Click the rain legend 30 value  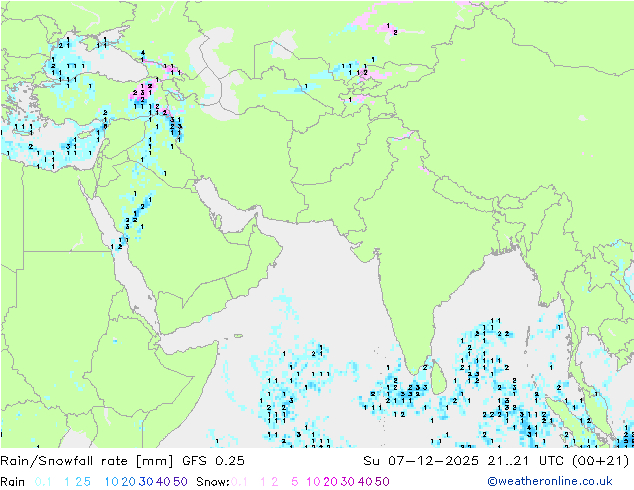coord(146,482)
